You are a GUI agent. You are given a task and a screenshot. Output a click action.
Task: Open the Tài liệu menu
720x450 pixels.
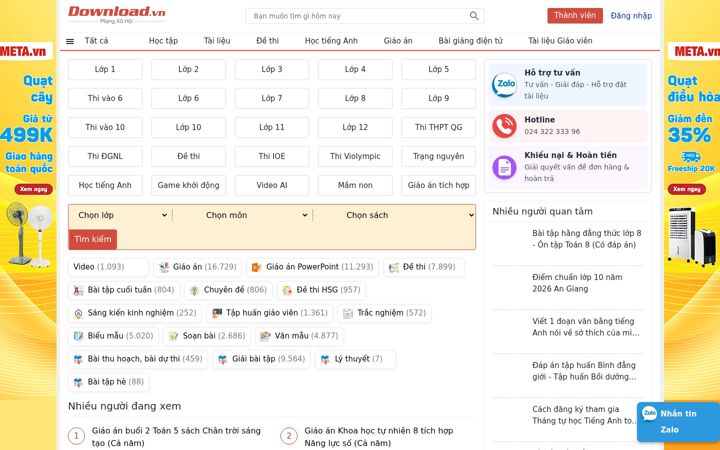(217, 41)
